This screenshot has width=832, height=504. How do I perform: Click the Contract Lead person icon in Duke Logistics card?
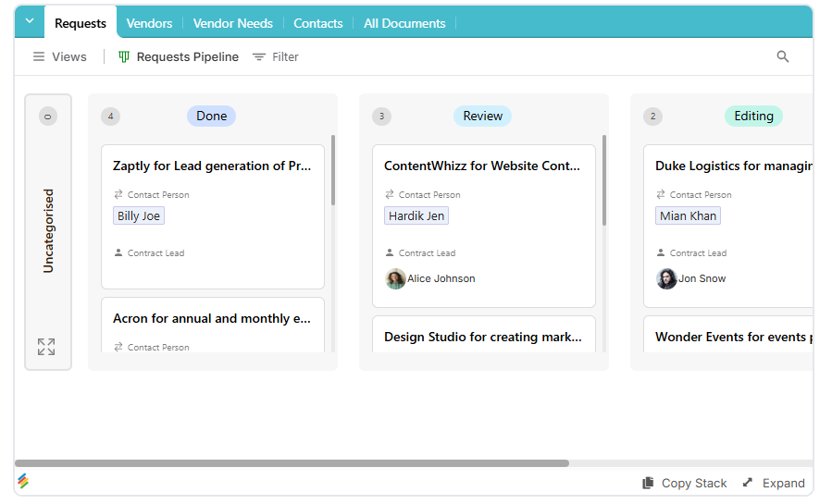tap(661, 252)
